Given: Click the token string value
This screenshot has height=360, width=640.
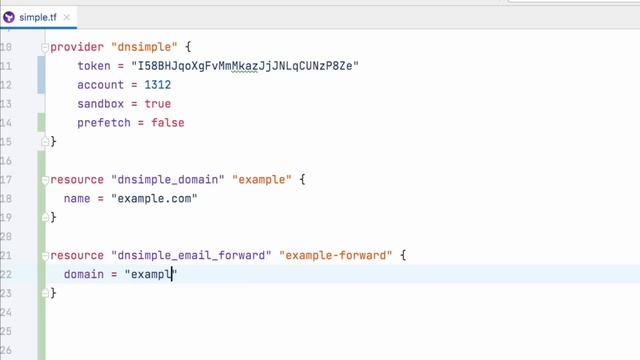Looking at the screenshot, I should 245,66.
